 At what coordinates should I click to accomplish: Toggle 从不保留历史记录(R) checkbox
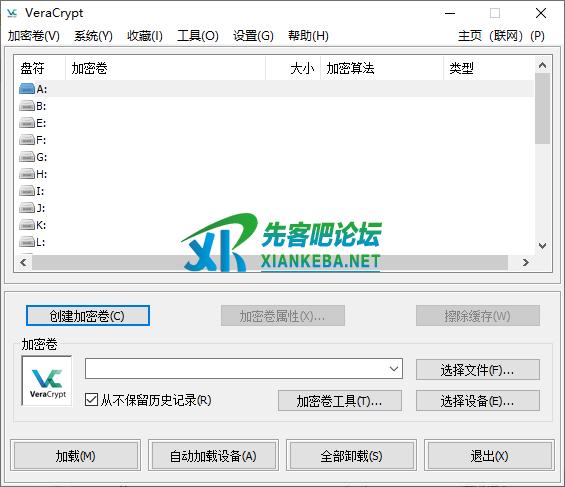(x=91, y=400)
